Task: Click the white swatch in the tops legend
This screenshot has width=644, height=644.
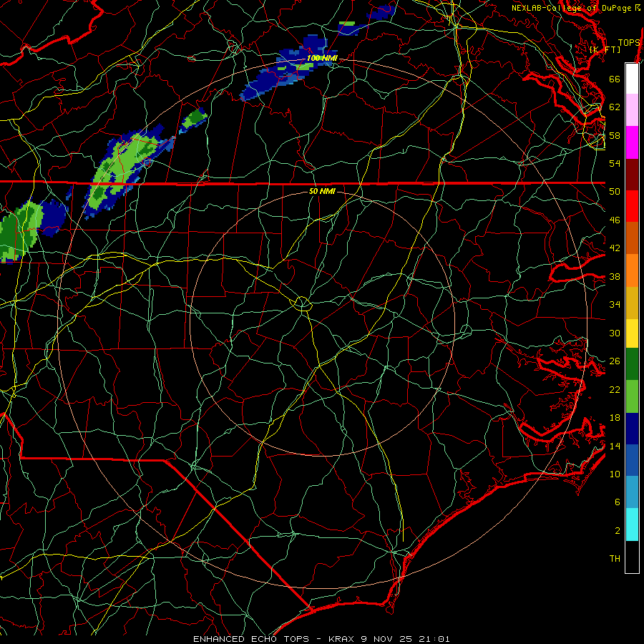Action: [x=632, y=79]
